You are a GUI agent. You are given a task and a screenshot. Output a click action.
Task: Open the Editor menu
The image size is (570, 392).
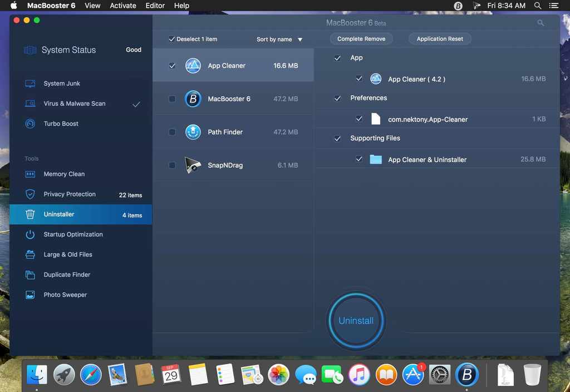(155, 6)
